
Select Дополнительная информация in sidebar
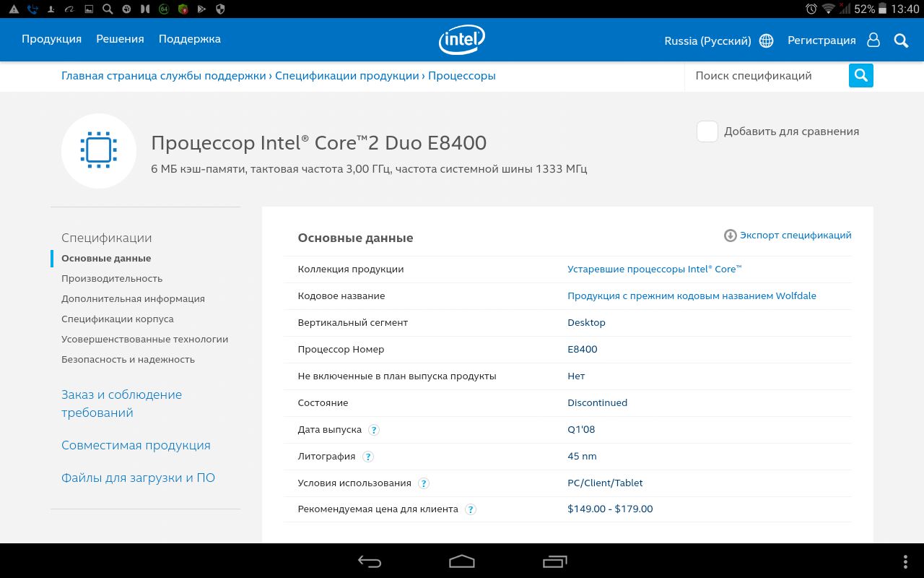click(133, 298)
